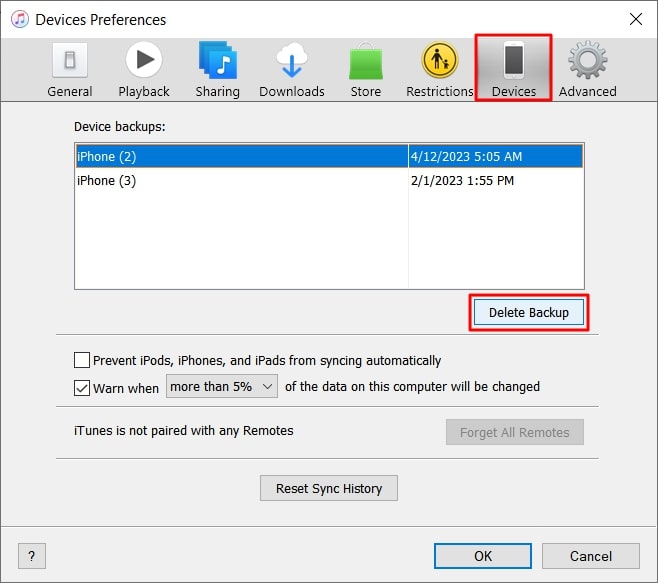The image size is (658, 583).
Task: Open the Restrictions preferences tab
Action: point(439,70)
